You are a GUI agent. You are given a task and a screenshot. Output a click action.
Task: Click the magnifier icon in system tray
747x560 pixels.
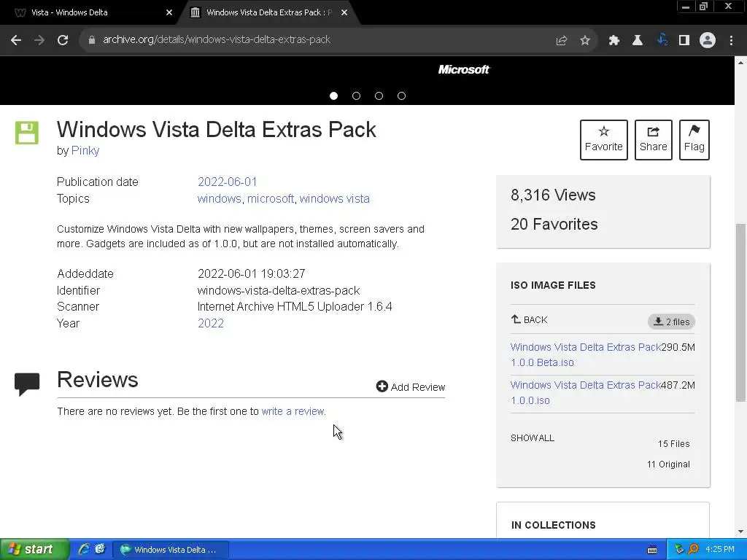[693, 549]
